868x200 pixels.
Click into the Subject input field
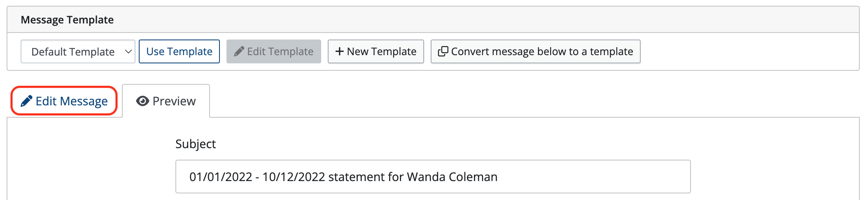[x=433, y=177]
